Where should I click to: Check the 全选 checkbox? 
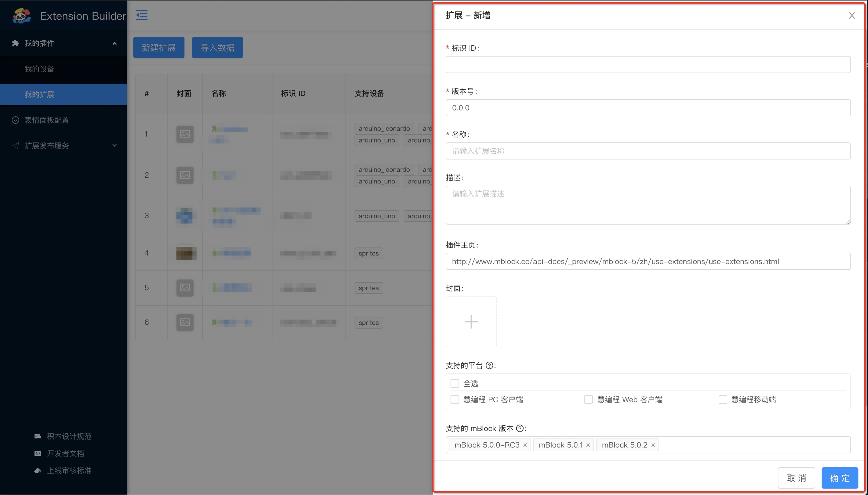pos(455,384)
